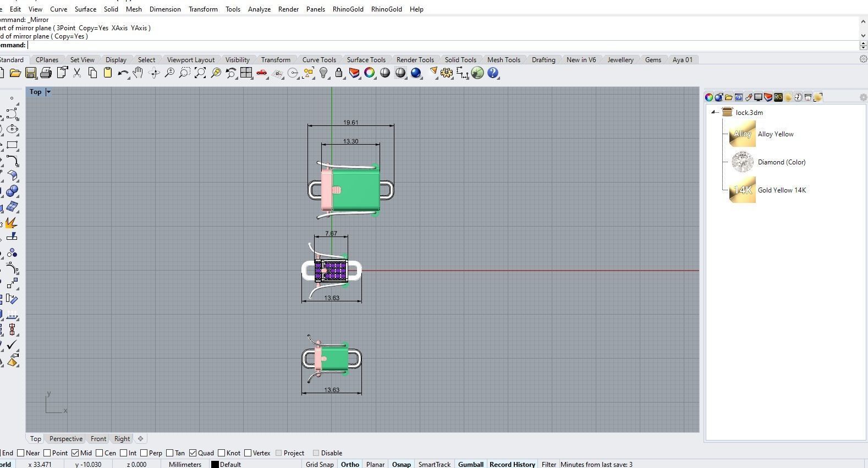Open the Curve menu
This screenshot has width=868, height=468.
pos(58,9)
